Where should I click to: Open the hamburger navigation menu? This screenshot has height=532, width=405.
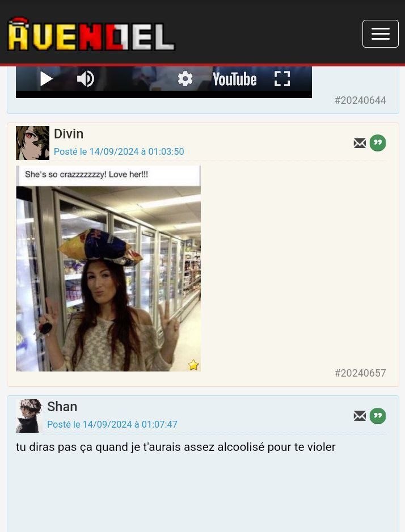coord(380,33)
